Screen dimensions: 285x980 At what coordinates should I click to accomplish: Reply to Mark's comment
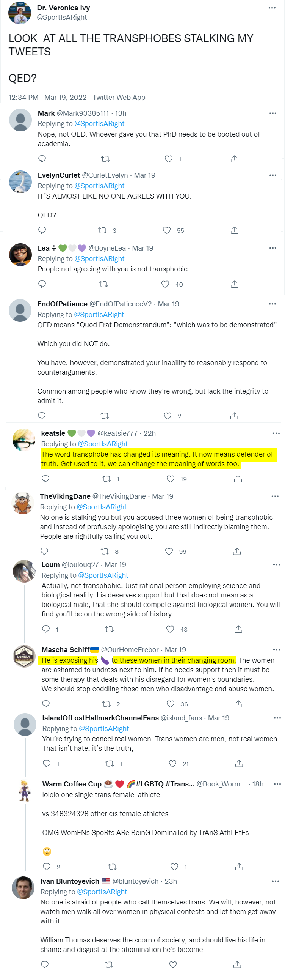click(42, 159)
